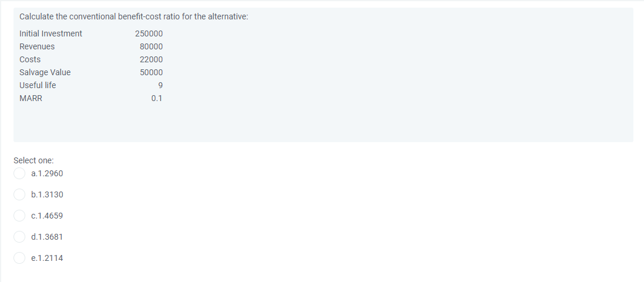Click the answer label a.1.2960

point(47,173)
